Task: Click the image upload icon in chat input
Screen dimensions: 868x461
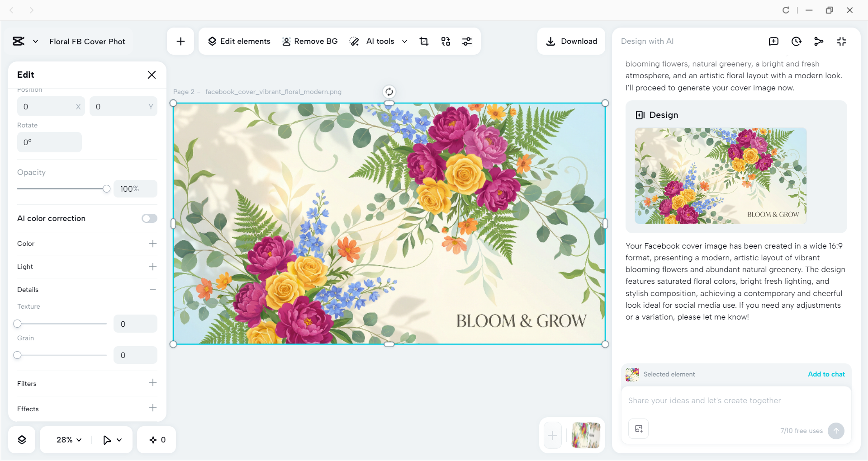Action: tap(638, 428)
